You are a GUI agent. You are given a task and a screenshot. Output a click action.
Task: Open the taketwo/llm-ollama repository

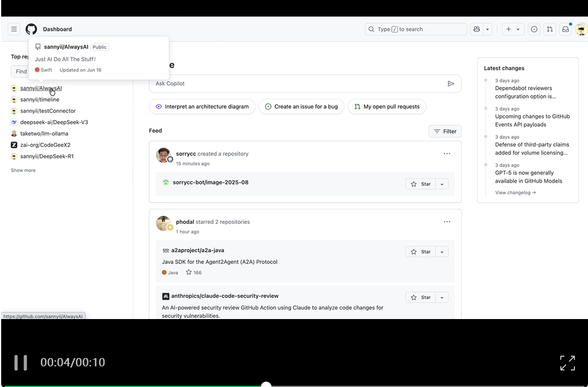click(44, 134)
